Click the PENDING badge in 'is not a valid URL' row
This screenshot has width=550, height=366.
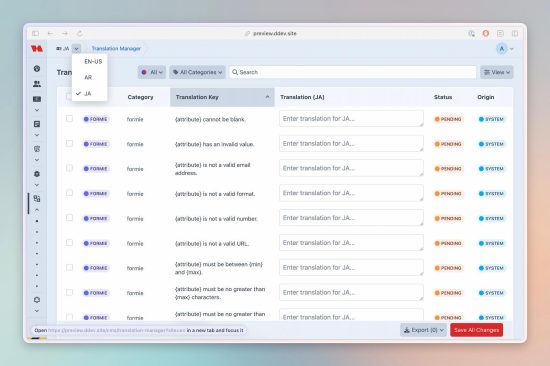[448, 244]
